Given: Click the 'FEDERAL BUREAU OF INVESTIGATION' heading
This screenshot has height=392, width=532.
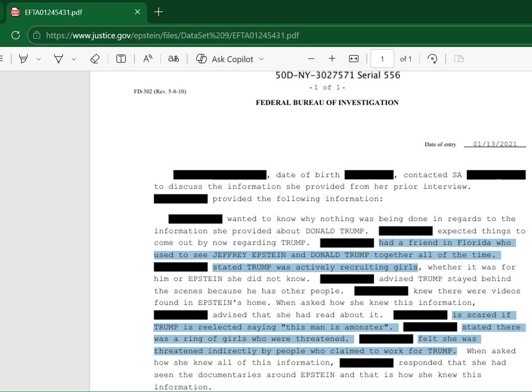Looking at the screenshot, I should point(327,102).
